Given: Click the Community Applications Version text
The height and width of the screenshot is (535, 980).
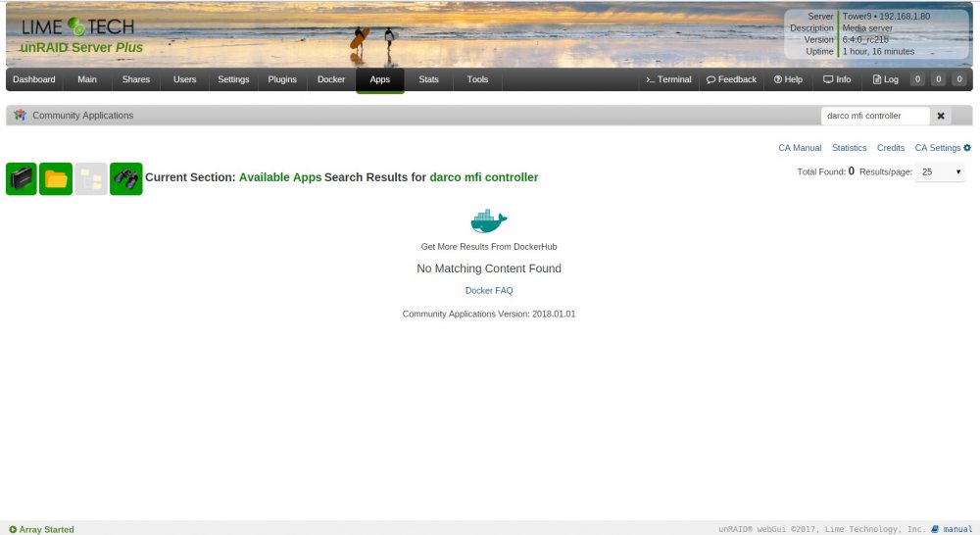Looking at the screenshot, I should pos(489,314).
